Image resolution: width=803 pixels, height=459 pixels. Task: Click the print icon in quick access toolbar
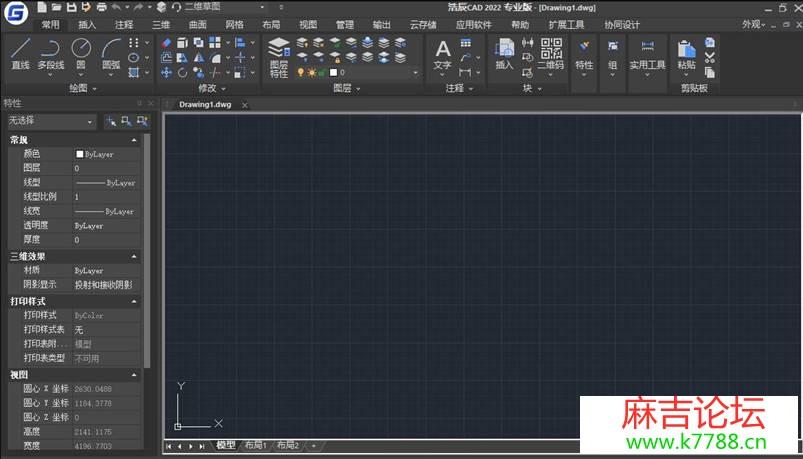pyautogui.click(x=101, y=7)
